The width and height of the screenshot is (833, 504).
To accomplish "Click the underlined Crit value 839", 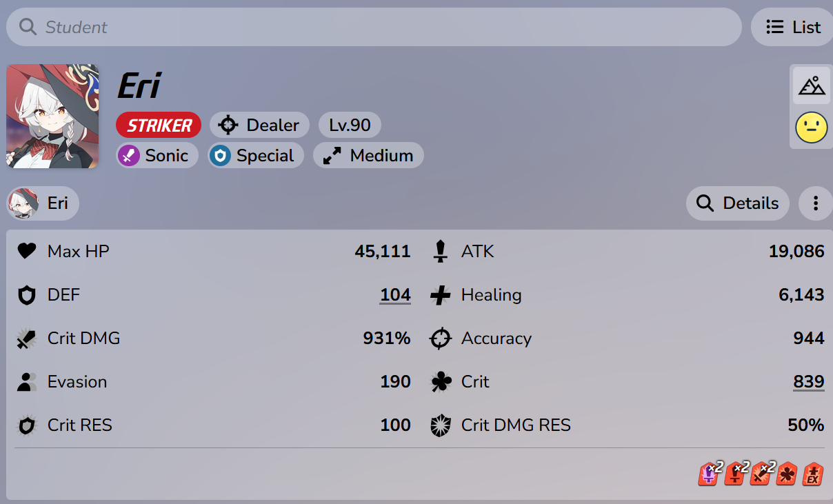I will coord(809,382).
